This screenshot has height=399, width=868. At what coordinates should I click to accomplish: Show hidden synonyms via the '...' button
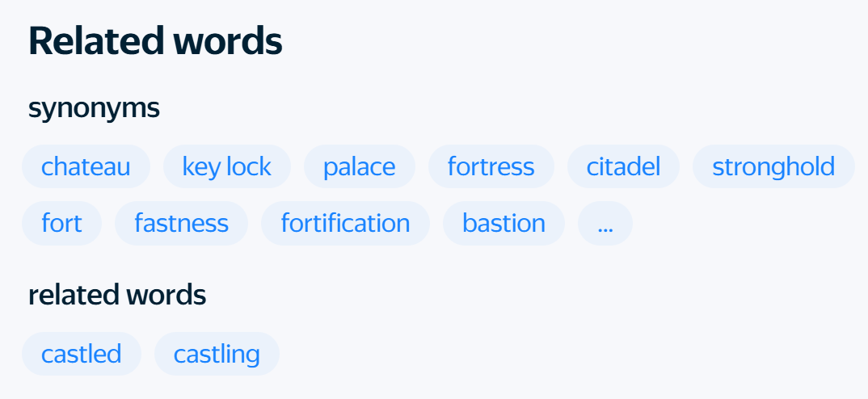click(x=605, y=223)
